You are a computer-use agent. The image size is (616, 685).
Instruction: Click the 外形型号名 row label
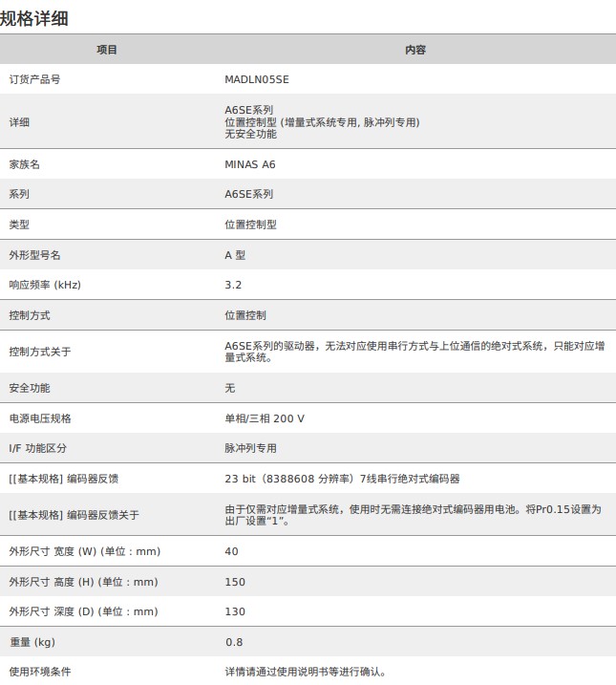[34, 255]
